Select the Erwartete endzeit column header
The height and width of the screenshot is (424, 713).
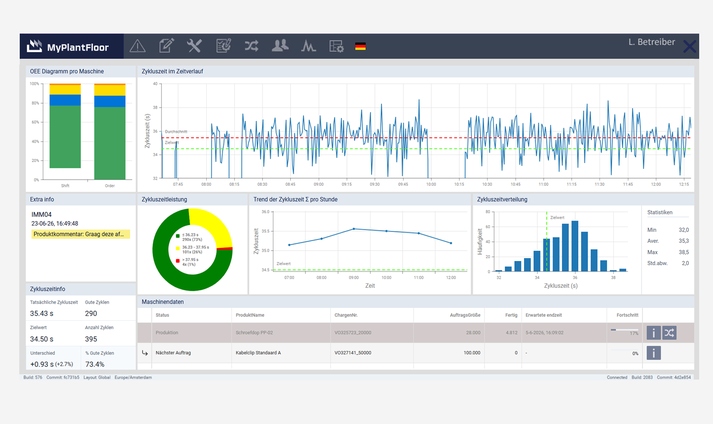(544, 315)
